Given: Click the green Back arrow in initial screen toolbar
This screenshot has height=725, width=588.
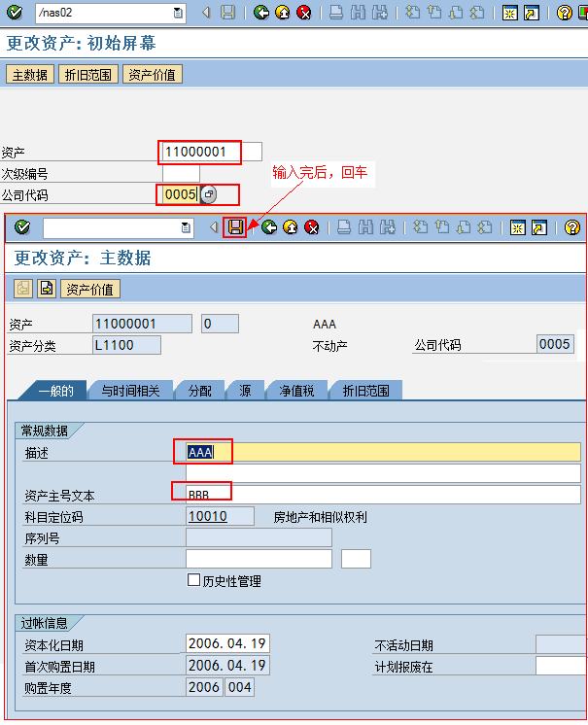Looking at the screenshot, I should click(x=261, y=13).
